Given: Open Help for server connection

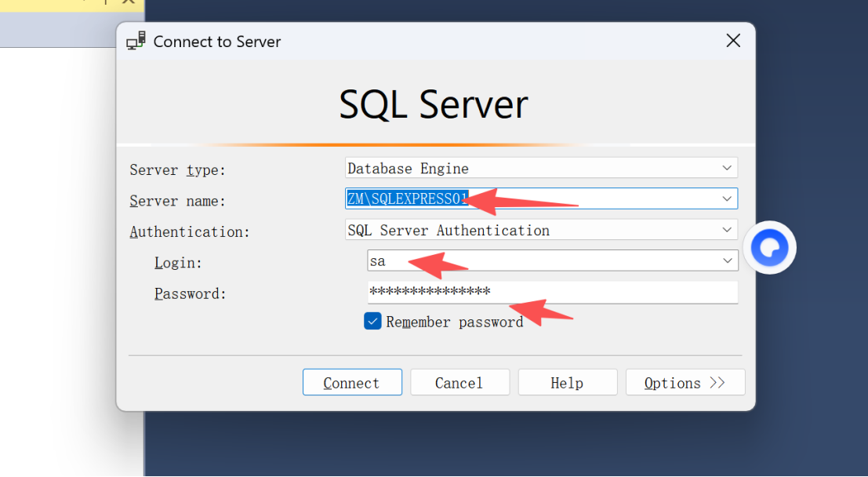Looking at the screenshot, I should [568, 382].
